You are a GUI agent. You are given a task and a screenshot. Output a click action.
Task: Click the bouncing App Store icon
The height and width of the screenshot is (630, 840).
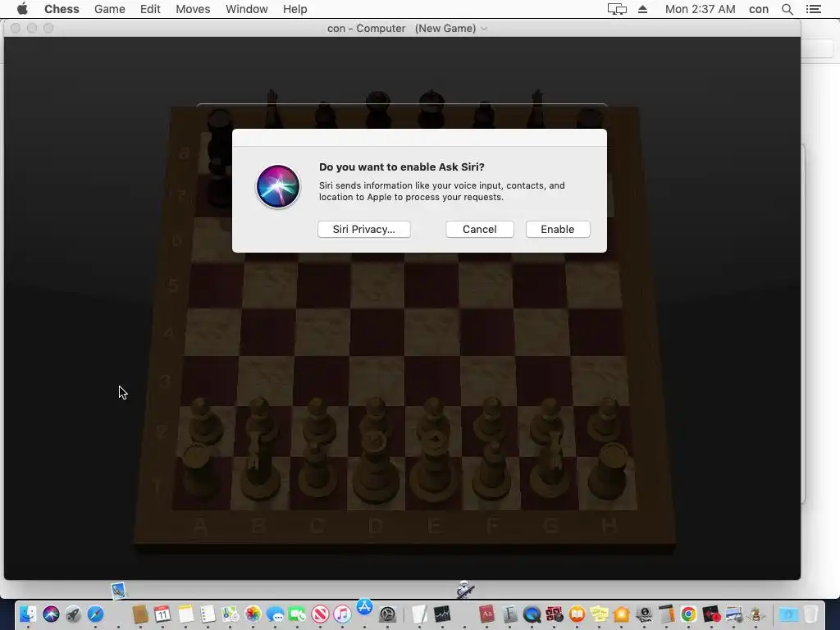click(x=365, y=606)
